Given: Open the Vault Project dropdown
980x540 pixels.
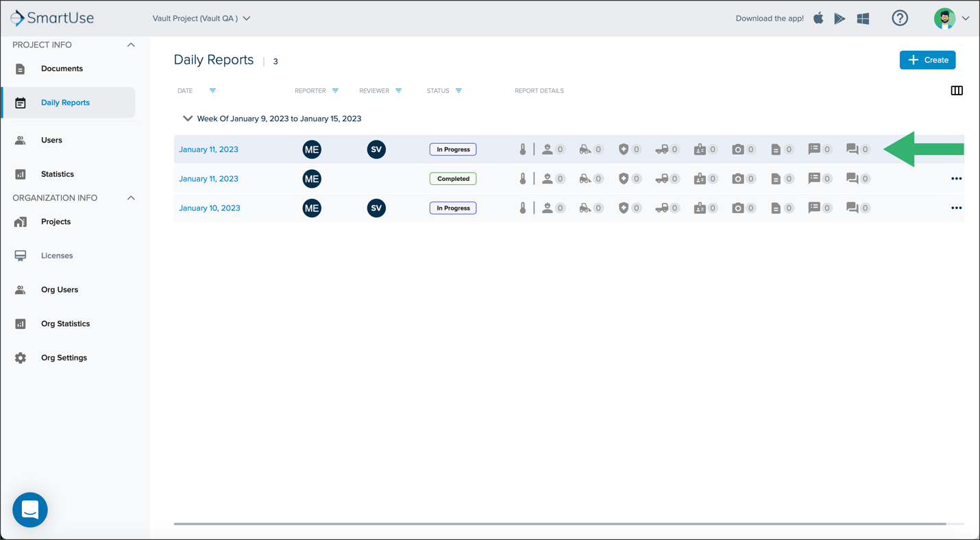Looking at the screenshot, I should (201, 19).
